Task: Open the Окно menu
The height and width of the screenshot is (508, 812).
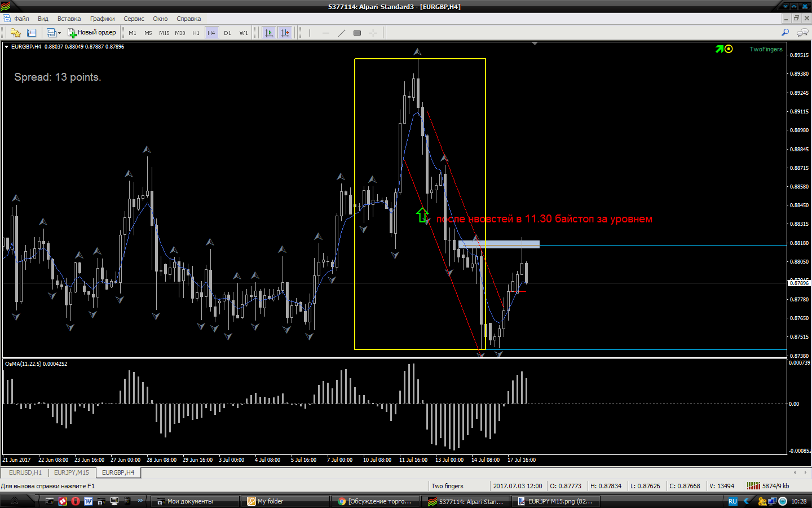Action: tap(160, 19)
